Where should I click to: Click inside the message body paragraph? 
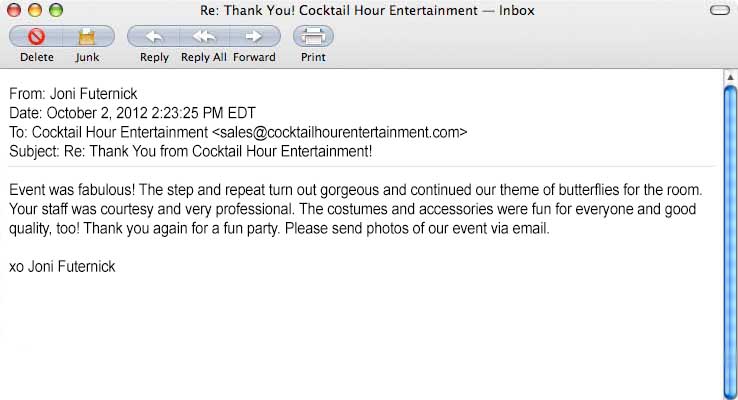tap(360, 209)
